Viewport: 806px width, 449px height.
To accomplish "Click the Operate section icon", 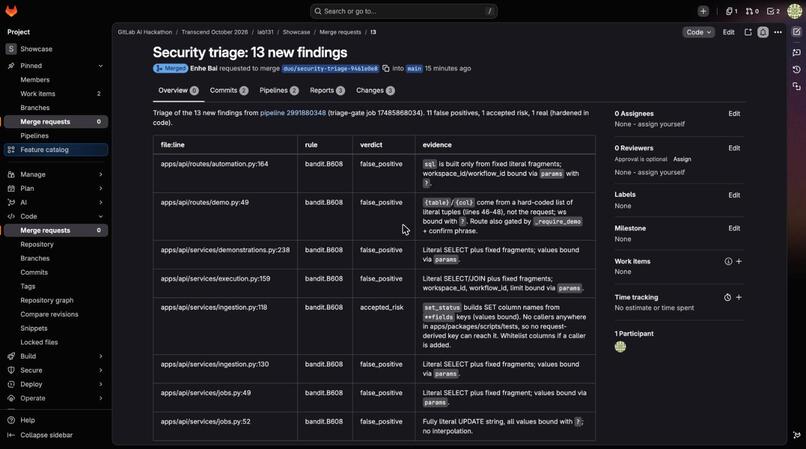I will tap(11, 398).
